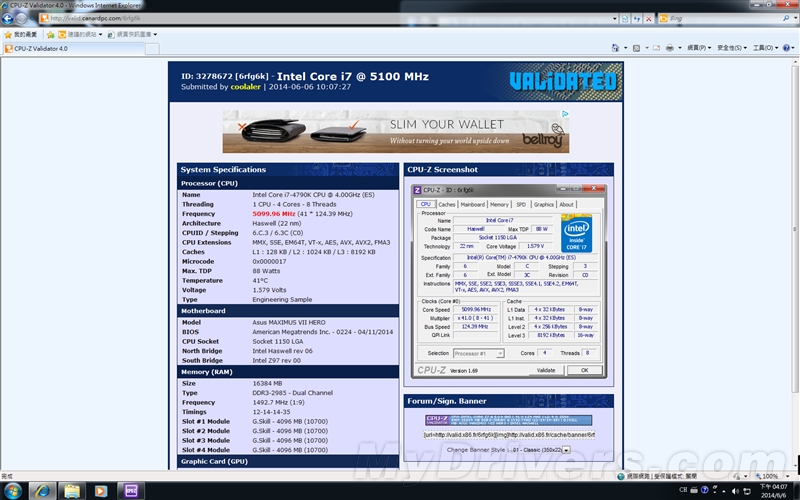Click the OK button in CPU-Z
This screenshot has height=500, width=800.
(584, 370)
